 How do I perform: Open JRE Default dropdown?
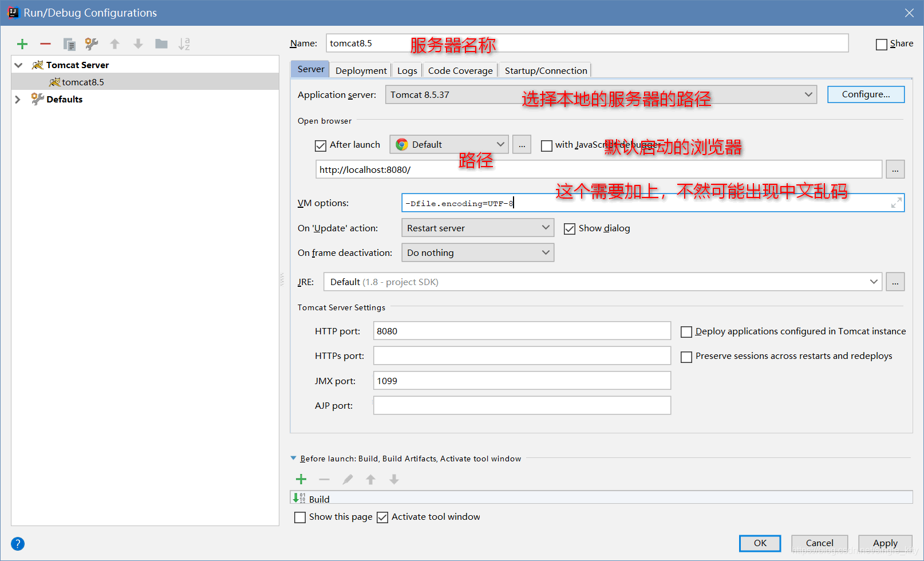[x=603, y=282]
